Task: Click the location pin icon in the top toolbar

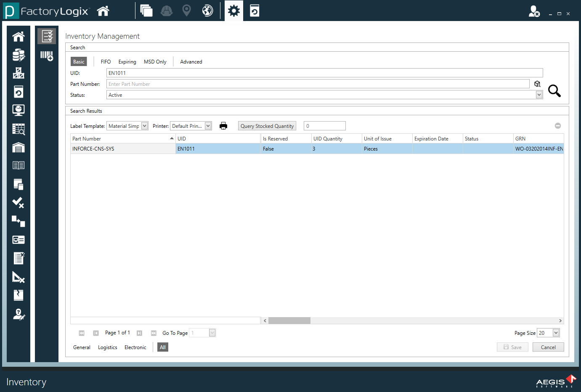Action: (x=186, y=11)
